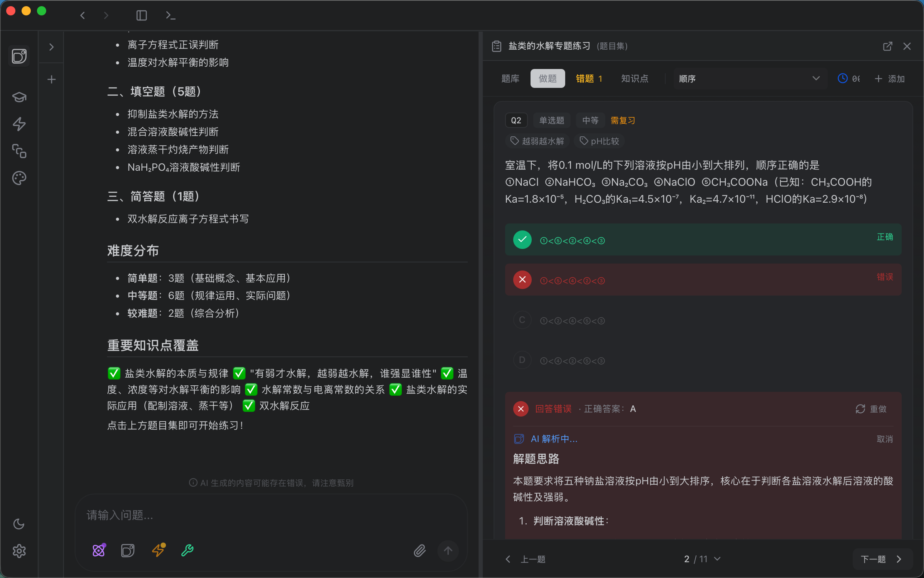Click the send arrow button

(448, 551)
